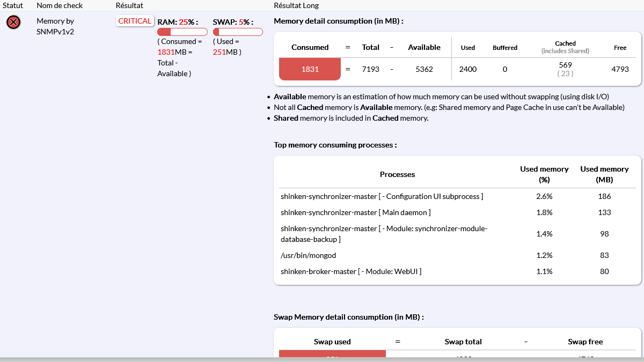
Task: Select the Configuration UI subprocess row
Action: coord(382,196)
